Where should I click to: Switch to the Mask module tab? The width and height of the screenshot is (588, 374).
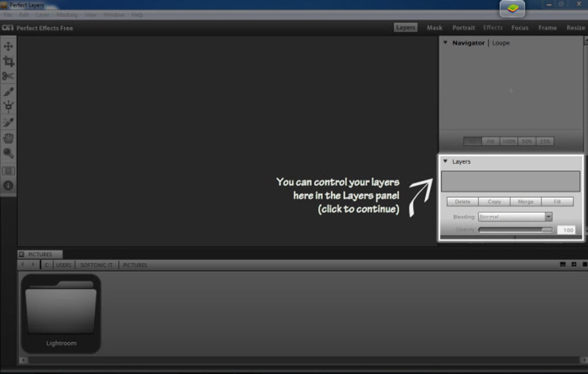pos(435,27)
